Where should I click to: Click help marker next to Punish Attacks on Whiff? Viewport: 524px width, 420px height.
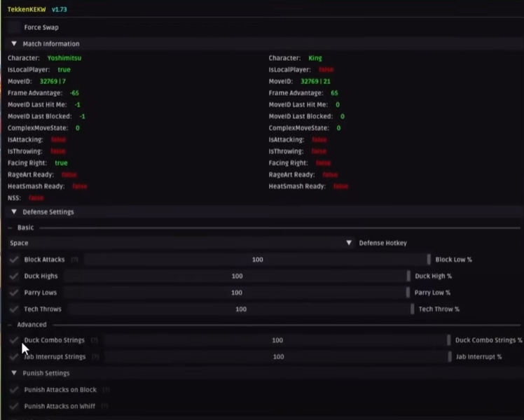click(104, 406)
